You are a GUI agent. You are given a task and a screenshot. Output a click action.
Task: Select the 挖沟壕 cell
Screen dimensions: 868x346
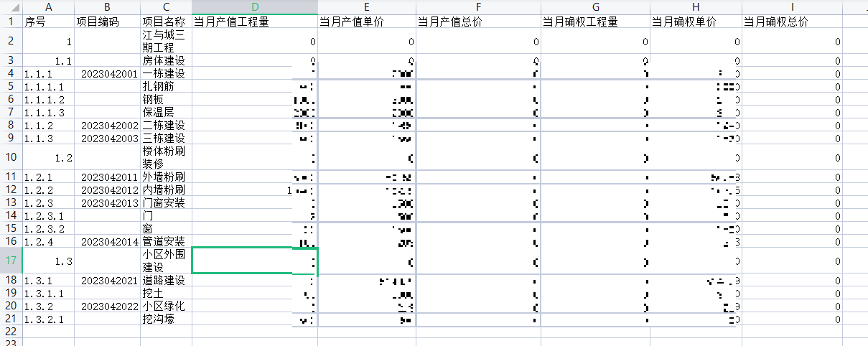[166, 319]
